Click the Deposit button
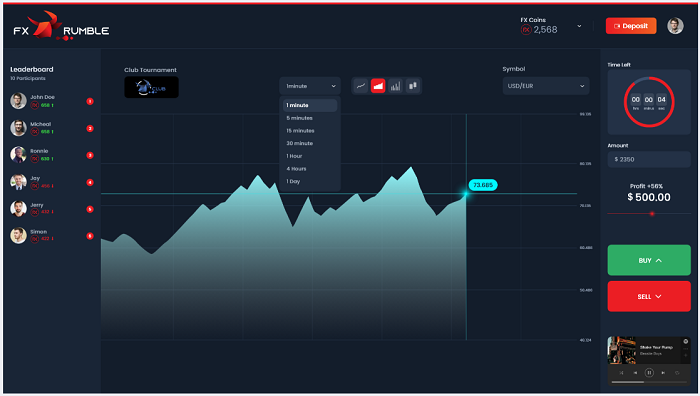 click(x=631, y=26)
